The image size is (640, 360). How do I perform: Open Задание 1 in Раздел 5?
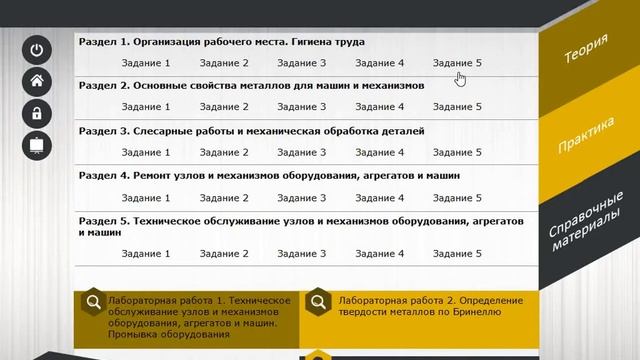pos(146,254)
